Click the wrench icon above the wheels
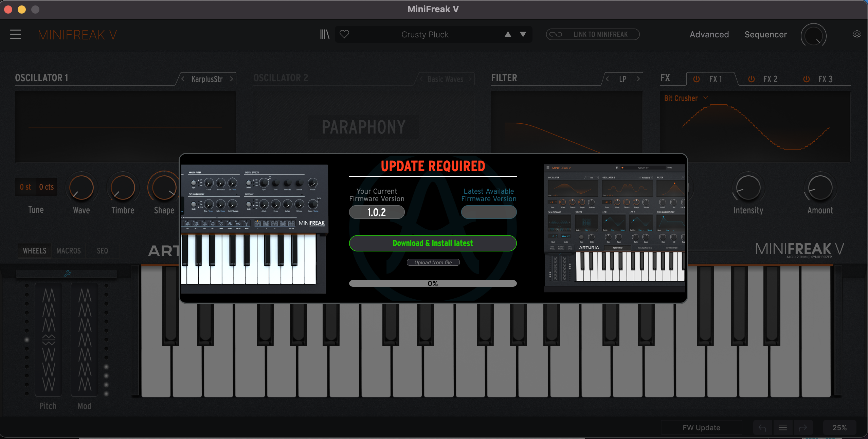868x439 pixels. 67,274
